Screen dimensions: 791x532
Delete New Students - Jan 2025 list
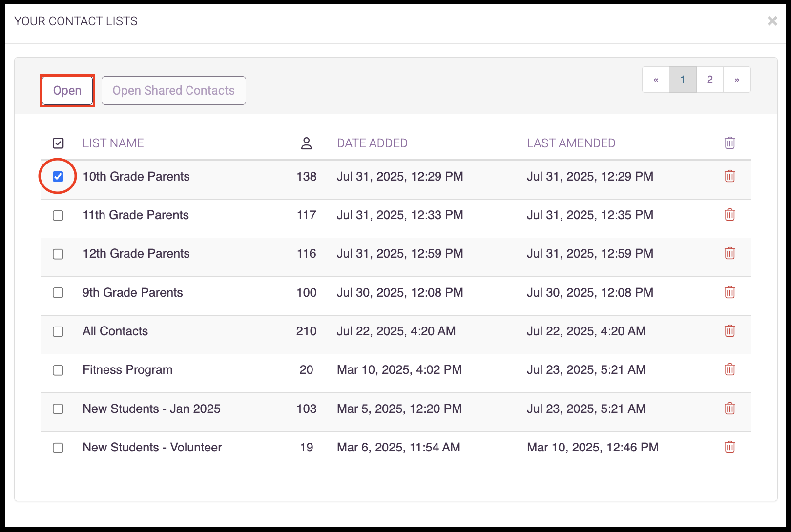(x=729, y=409)
